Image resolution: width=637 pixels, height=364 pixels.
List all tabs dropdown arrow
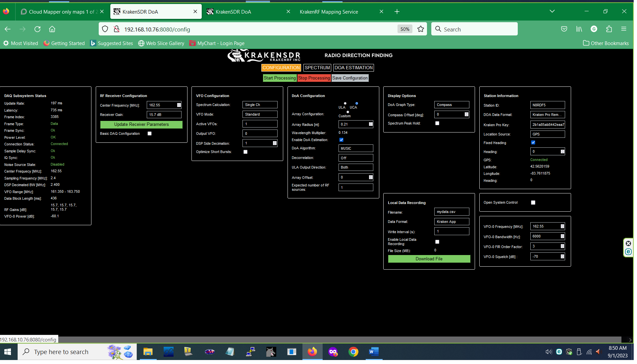pyautogui.click(x=552, y=11)
